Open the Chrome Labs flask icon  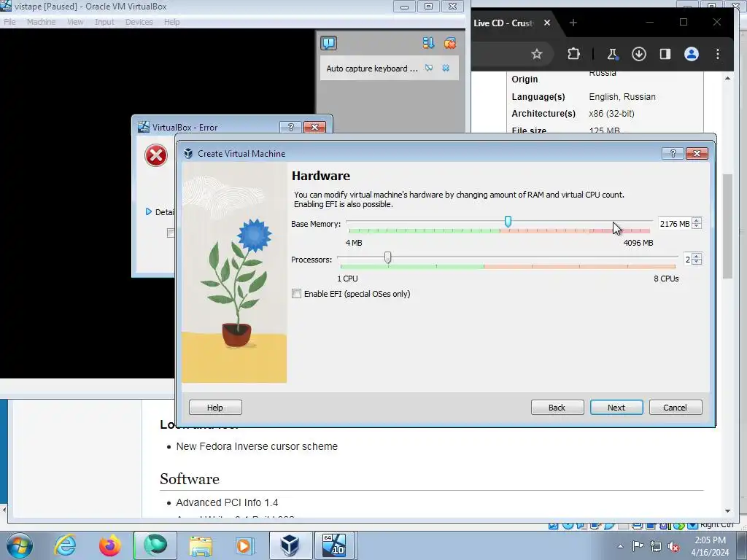click(x=613, y=54)
